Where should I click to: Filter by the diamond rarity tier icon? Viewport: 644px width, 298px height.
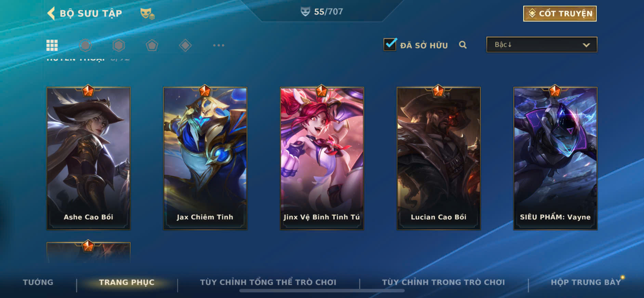185,45
